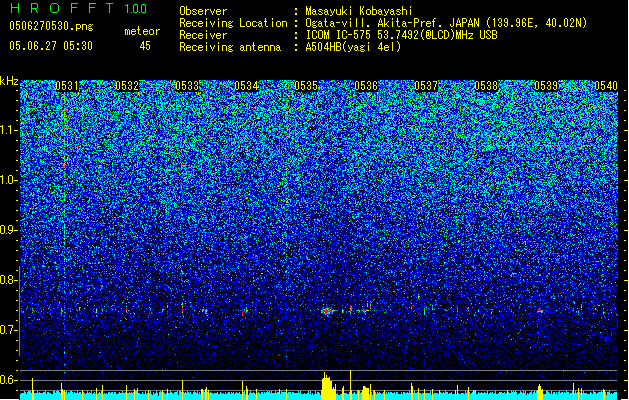Click the 0531 time marker

[x=67, y=86]
